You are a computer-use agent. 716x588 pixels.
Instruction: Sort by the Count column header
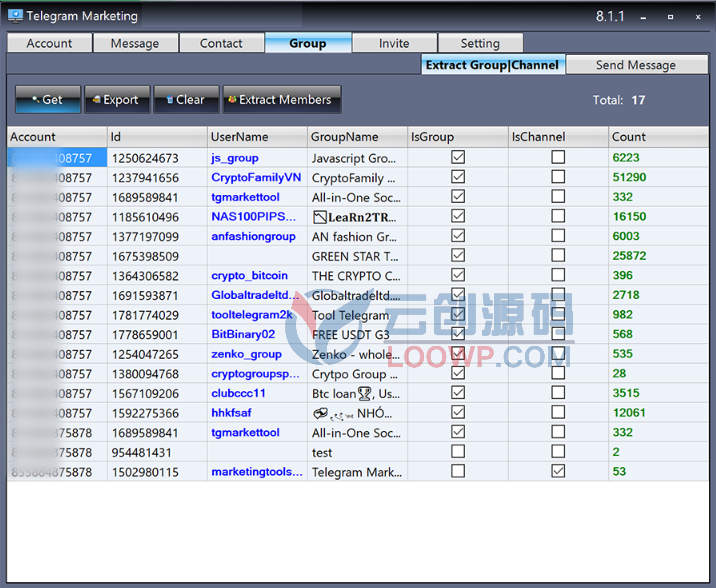pyautogui.click(x=658, y=137)
